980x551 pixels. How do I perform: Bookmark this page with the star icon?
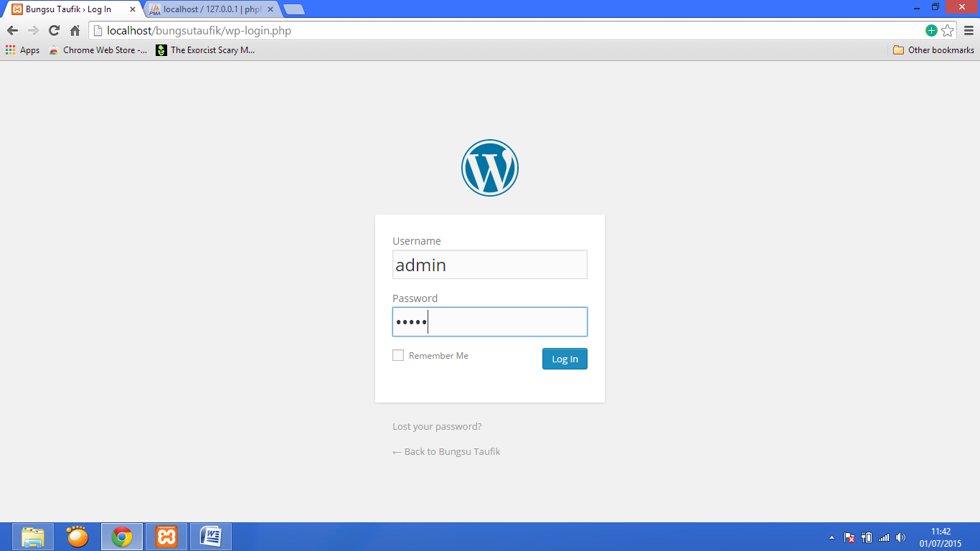(x=948, y=30)
